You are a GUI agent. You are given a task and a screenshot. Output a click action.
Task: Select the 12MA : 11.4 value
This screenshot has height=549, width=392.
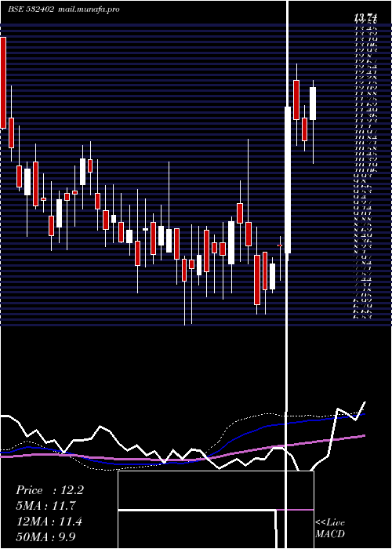tap(49, 521)
